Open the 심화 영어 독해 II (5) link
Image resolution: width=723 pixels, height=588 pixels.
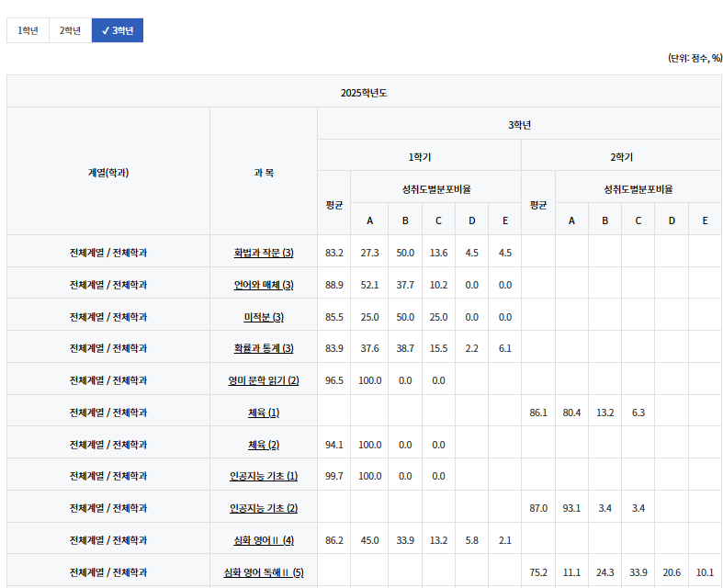click(x=264, y=572)
